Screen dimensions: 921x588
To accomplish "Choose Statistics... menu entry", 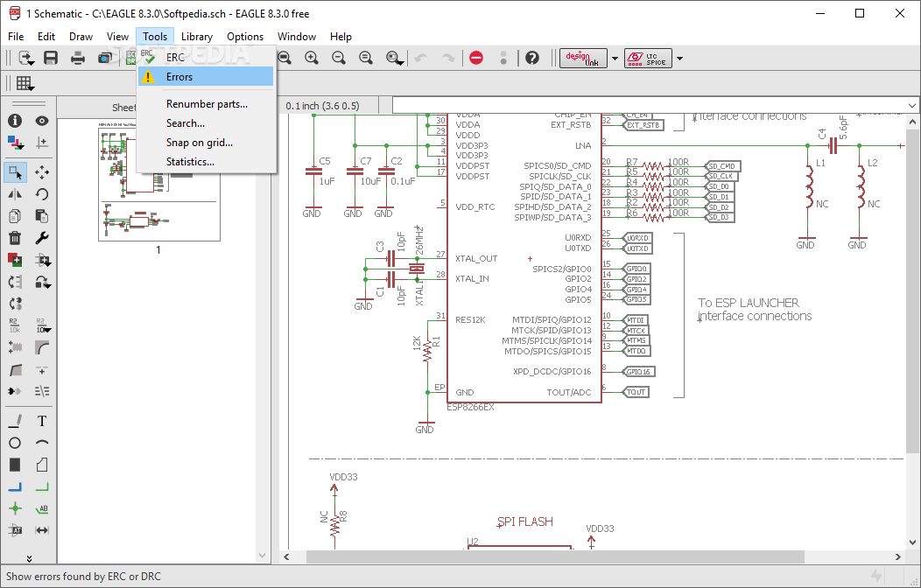I will point(206,162).
